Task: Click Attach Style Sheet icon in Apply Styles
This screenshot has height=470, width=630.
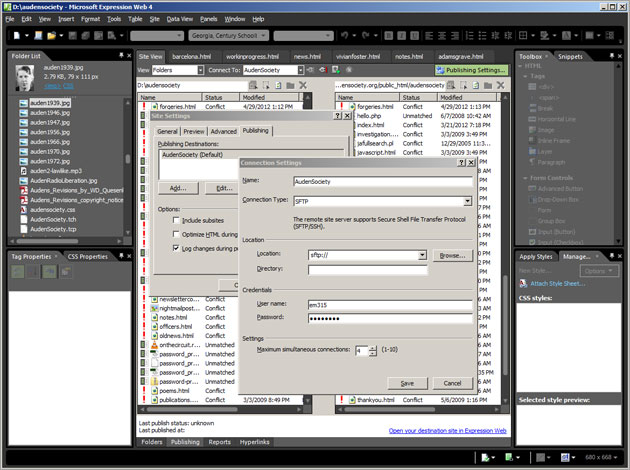Action: 524,284
